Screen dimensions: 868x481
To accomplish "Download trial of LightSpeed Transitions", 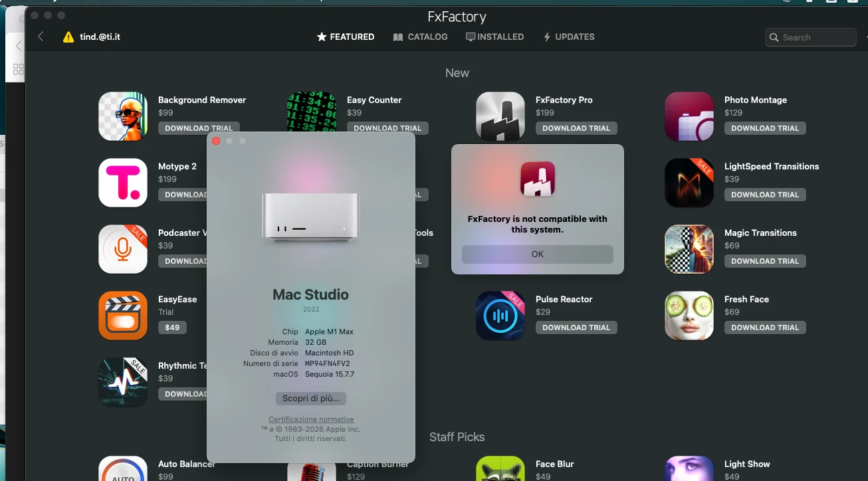I will pyautogui.click(x=765, y=195).
